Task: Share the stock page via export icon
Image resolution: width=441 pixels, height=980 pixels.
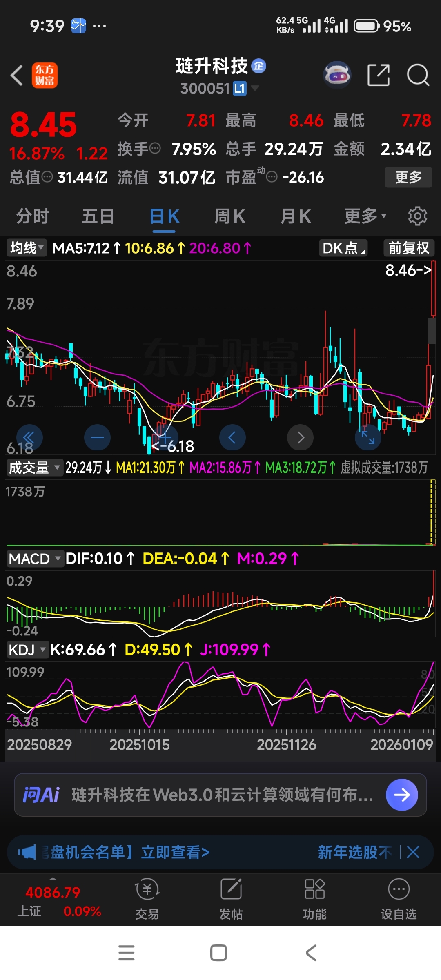Action: coord(379,75)
